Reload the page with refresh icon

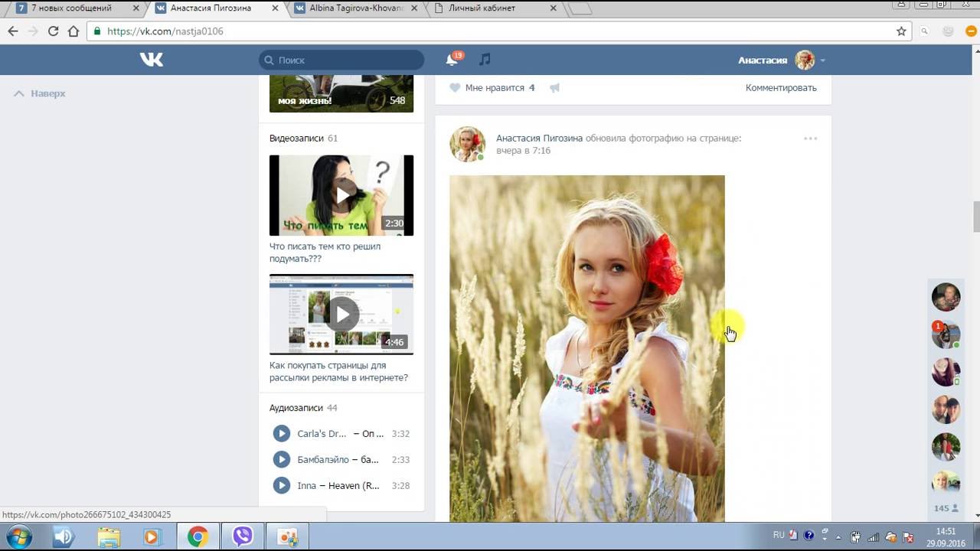coord(53,31)
